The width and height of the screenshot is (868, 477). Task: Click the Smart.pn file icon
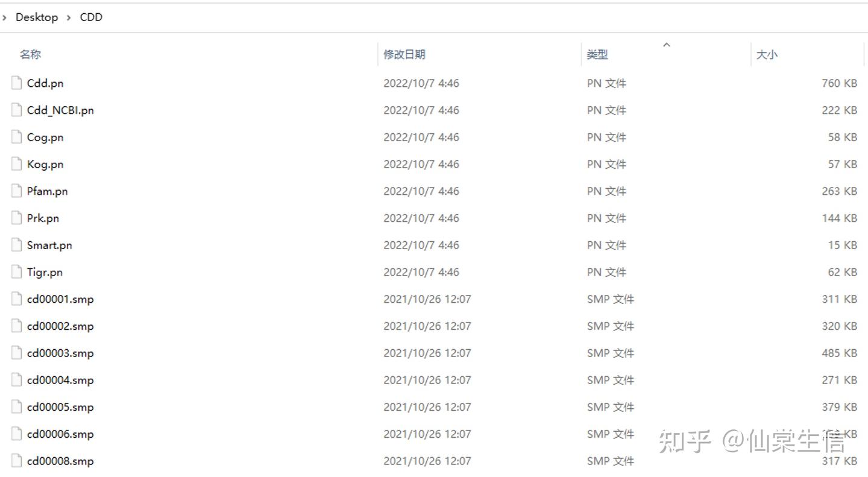click(x=17, y=245)
